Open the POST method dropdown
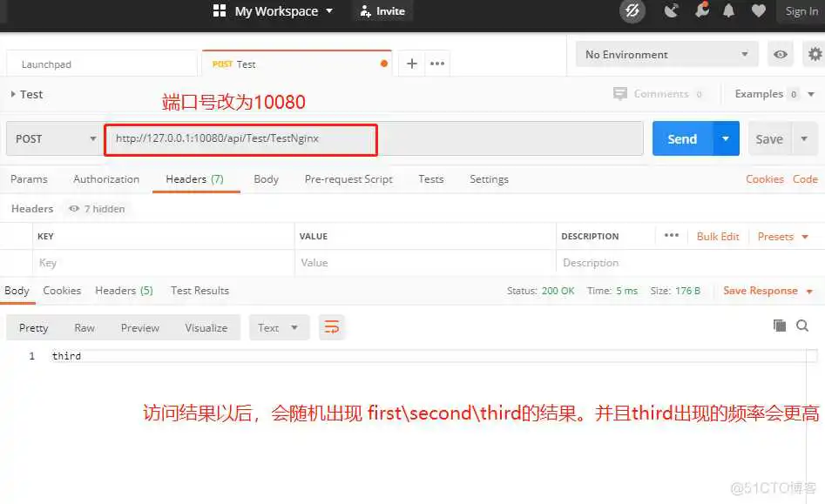Screen dimensions: 825x504 (x=53, y=138)
